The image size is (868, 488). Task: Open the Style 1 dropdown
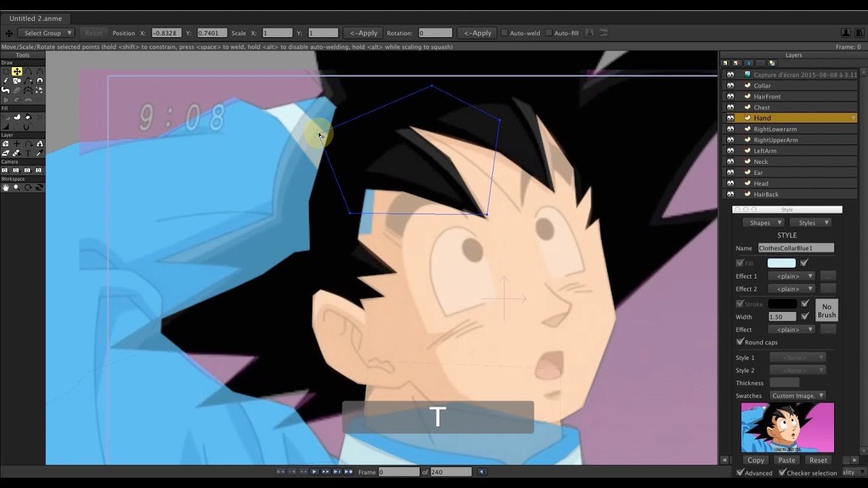point(797,357)
